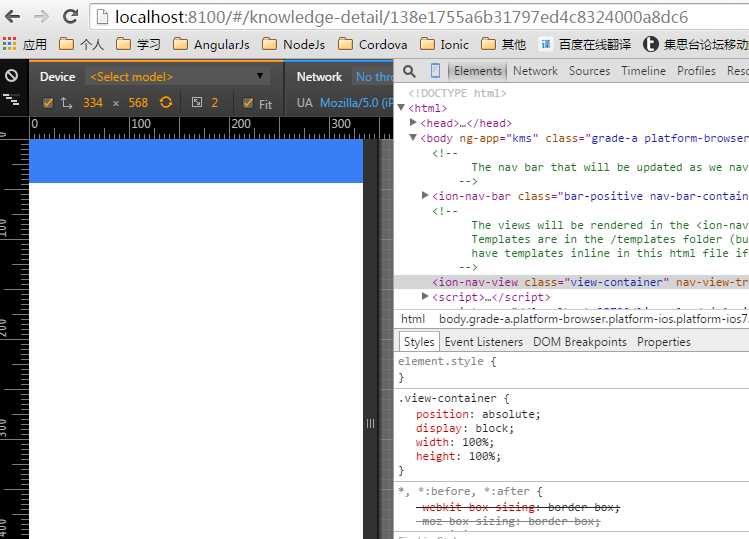Toggle the Fit checkbox
This screenshot has width=749, height=539.
point(248,103)
